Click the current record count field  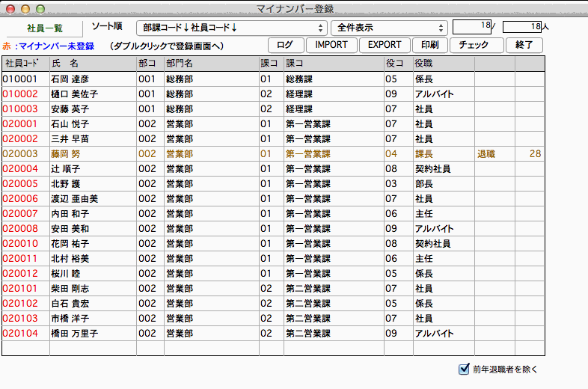click(472, 27)
